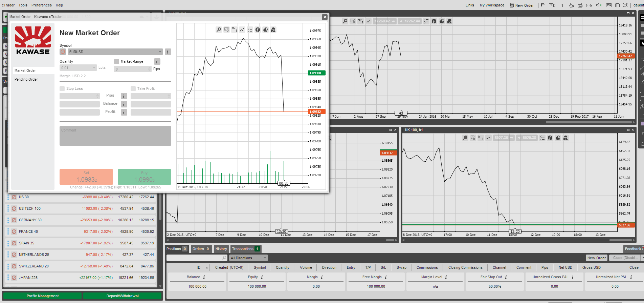Change language using the EN icon

point(609,5)
